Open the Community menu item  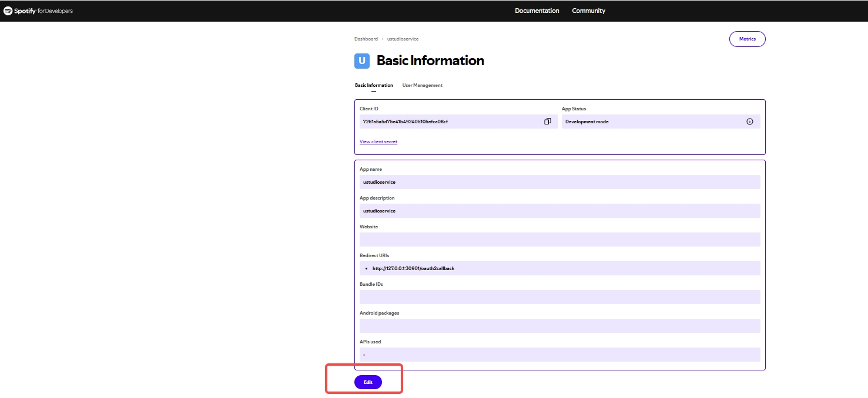click(x=588, y=11)
